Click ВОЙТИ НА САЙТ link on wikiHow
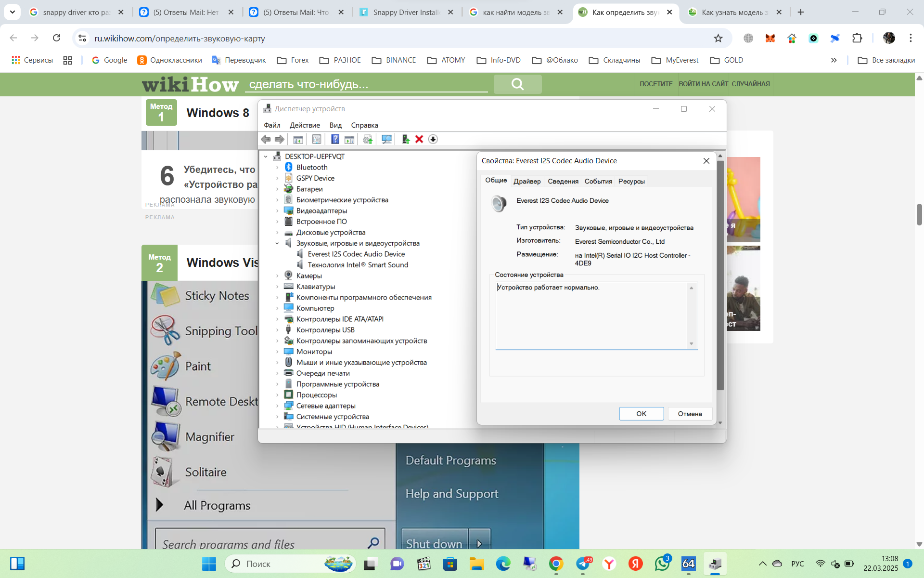The height and width of the screenshot is (578, 924). pyautogui.click(x=703, y=84)
